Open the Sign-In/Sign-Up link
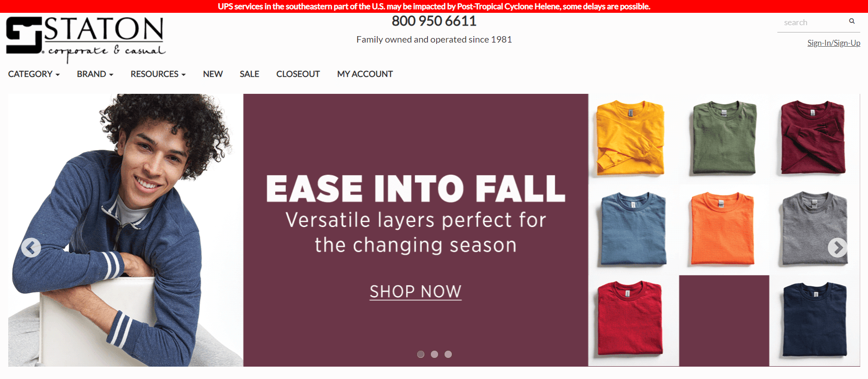Image resolution: width=868 pixels, height=379 pixels. [x=834, y=43]
